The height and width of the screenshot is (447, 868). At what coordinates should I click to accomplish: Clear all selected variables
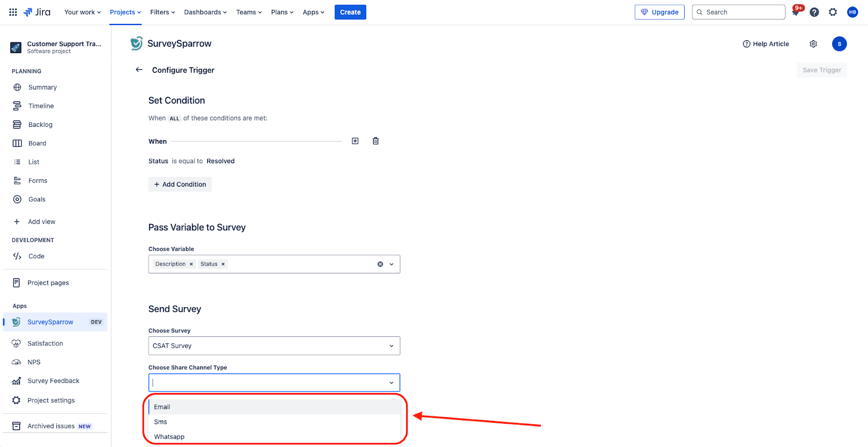click(x=380, y=264)
